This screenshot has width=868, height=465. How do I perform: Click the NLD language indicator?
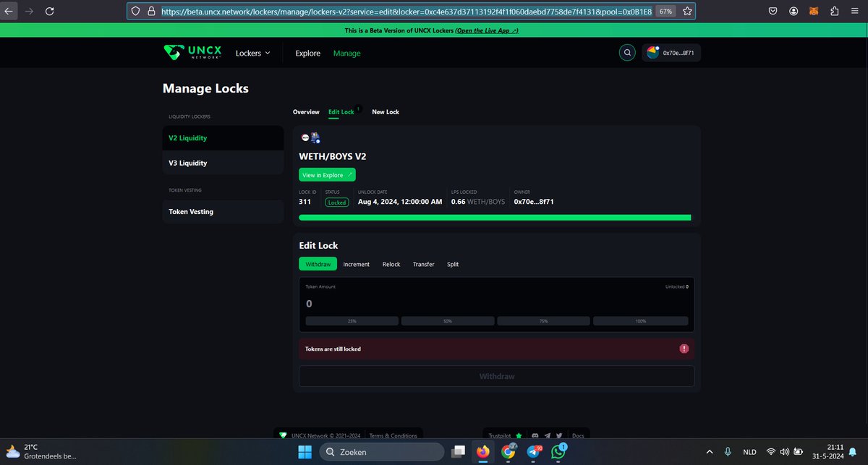coord(749,452)
